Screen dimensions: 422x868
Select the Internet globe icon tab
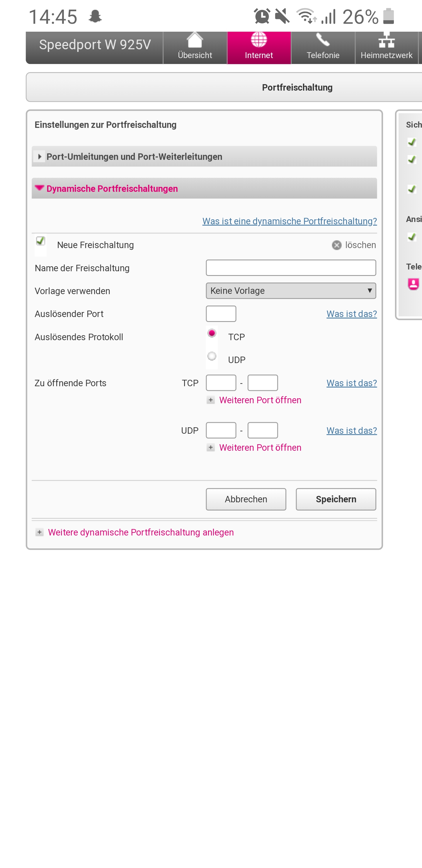coord(259,48)
